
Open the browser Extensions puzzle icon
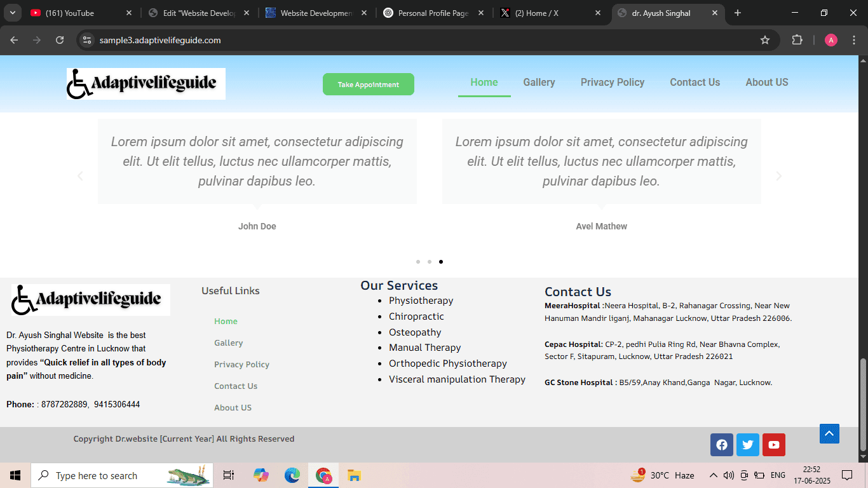click(797, 40)
